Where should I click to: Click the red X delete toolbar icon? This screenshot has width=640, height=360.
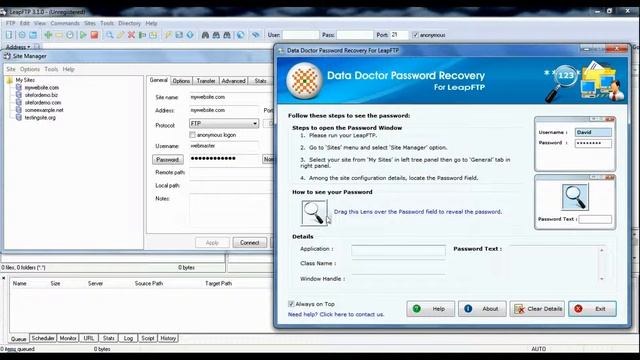131,35
